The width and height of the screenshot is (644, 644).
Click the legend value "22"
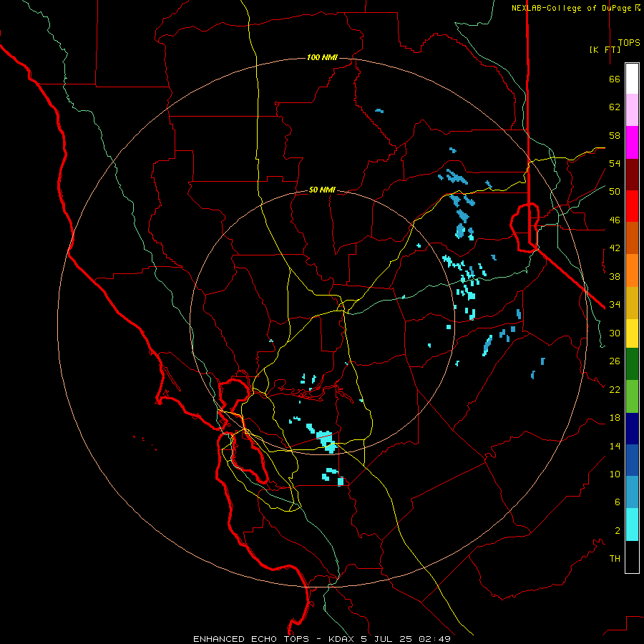coord(615,389)
